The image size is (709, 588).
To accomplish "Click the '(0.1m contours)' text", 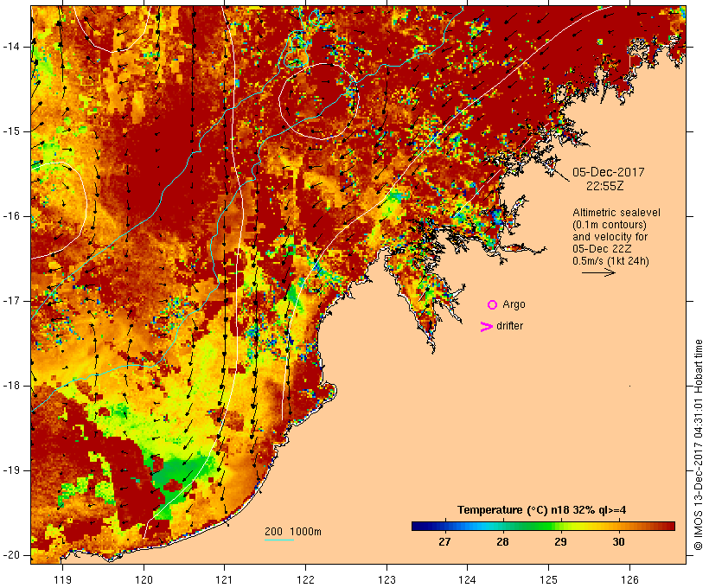I will coord(610,225).
